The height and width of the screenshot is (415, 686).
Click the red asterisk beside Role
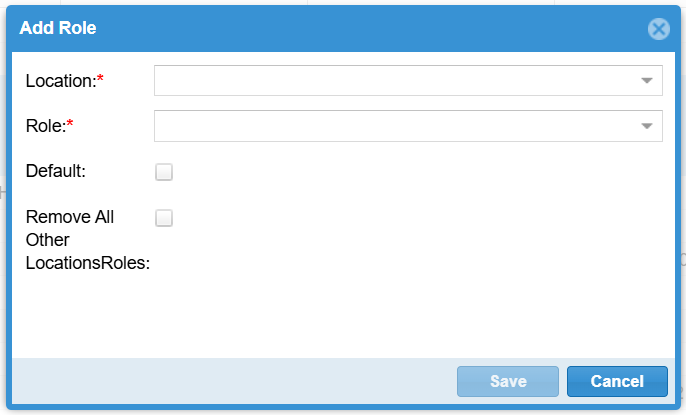pyautogui.click(x=70, y=125)
